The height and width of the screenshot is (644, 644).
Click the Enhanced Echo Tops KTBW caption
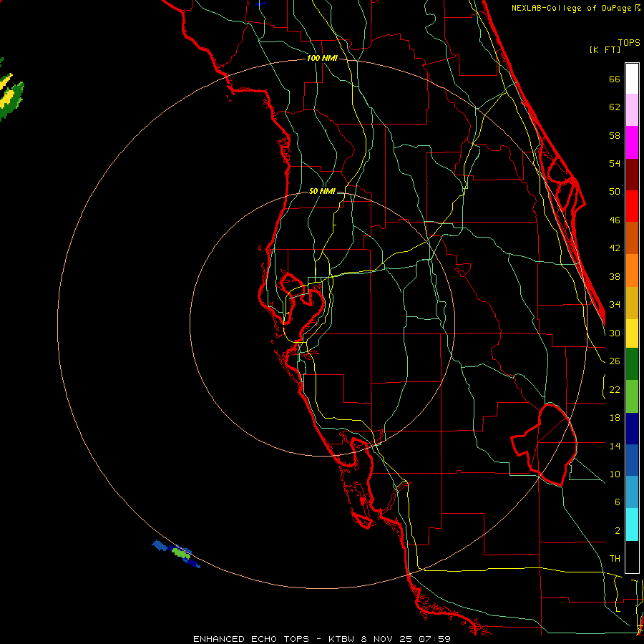coord(322,639)
